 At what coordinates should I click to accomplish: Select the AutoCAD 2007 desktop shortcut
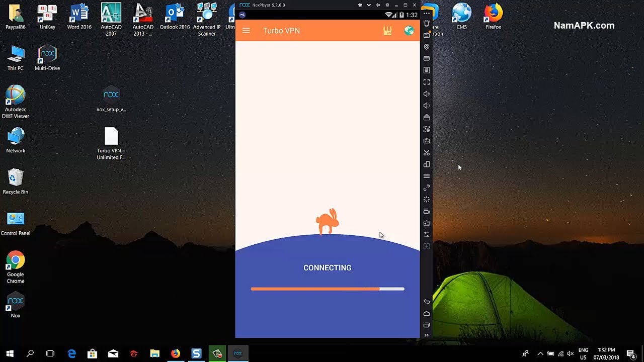pos(111,20)
